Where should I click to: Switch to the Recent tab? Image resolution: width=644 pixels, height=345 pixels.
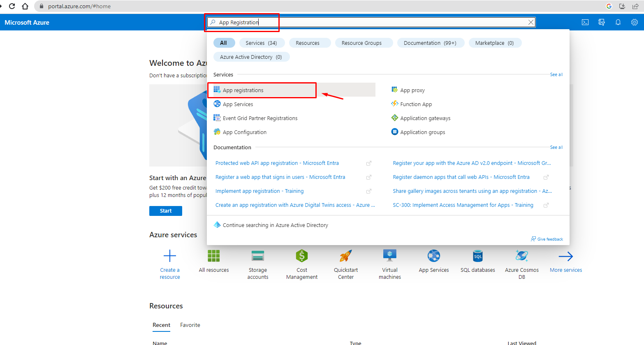pyautogui.click(x=161, y=325)
